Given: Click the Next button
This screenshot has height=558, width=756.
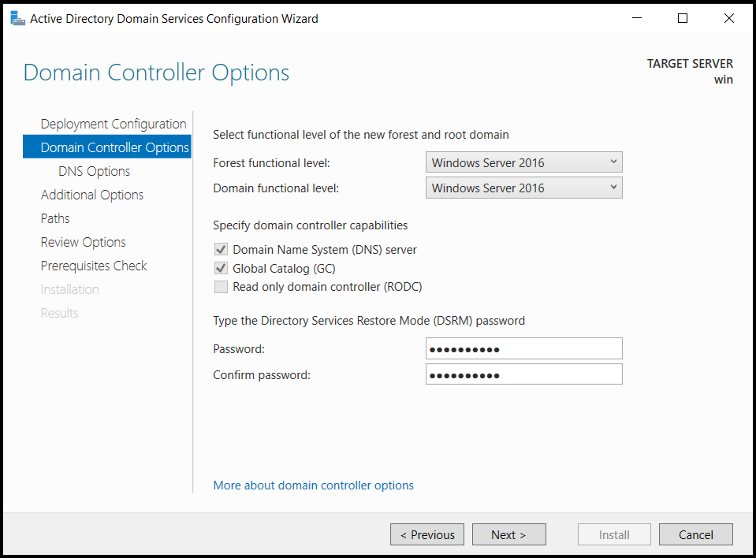Looking at the screenshot, I should click(x=509, y=534).
